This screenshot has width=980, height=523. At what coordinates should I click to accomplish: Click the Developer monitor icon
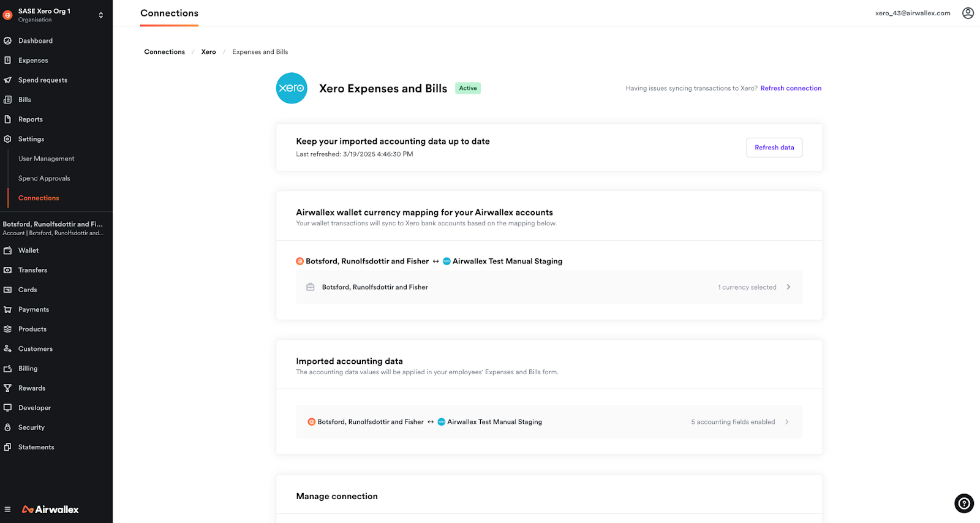tap(7, 407)
